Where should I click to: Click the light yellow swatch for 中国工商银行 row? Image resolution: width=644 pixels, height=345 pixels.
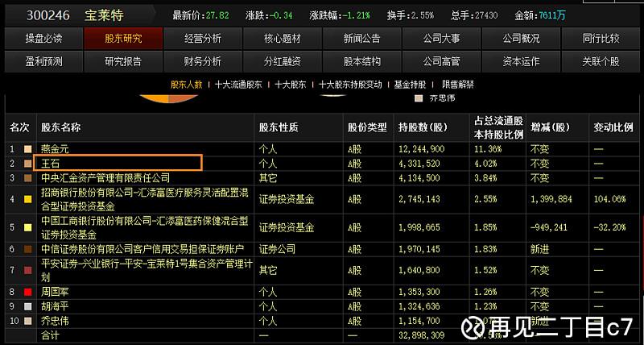click(28, 227)
